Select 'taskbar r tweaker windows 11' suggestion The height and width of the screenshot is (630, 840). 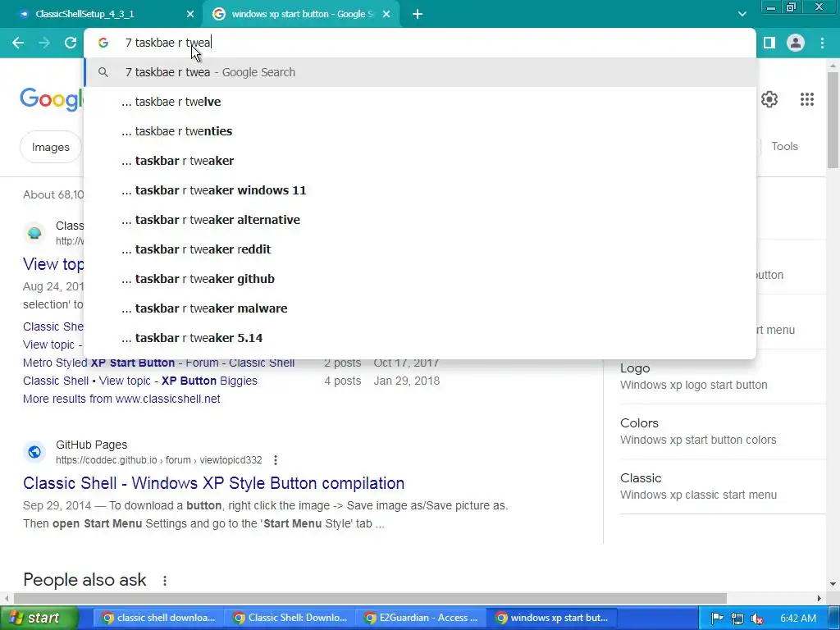[420, 190]
